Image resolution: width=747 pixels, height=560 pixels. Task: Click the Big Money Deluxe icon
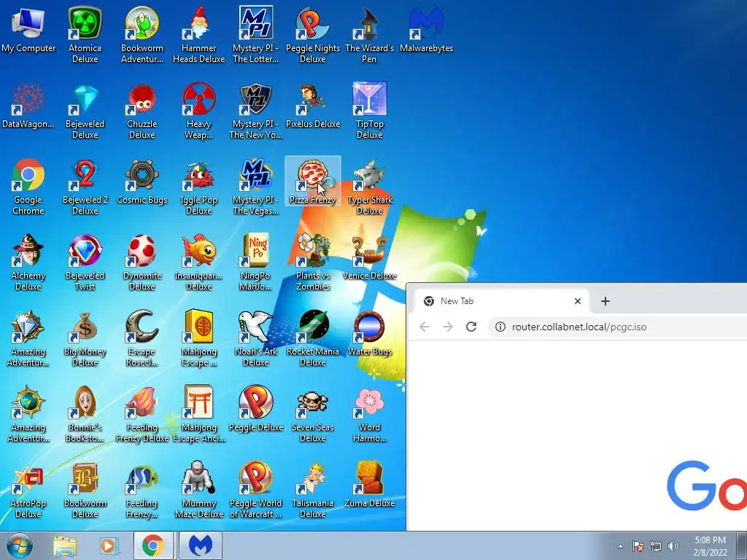tap(85, 338)
